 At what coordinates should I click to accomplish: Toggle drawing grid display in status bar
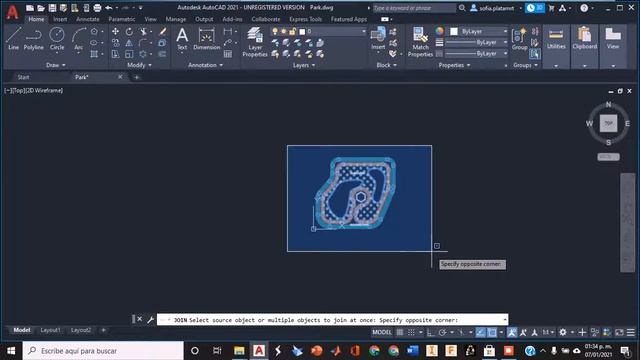point(400,332)
